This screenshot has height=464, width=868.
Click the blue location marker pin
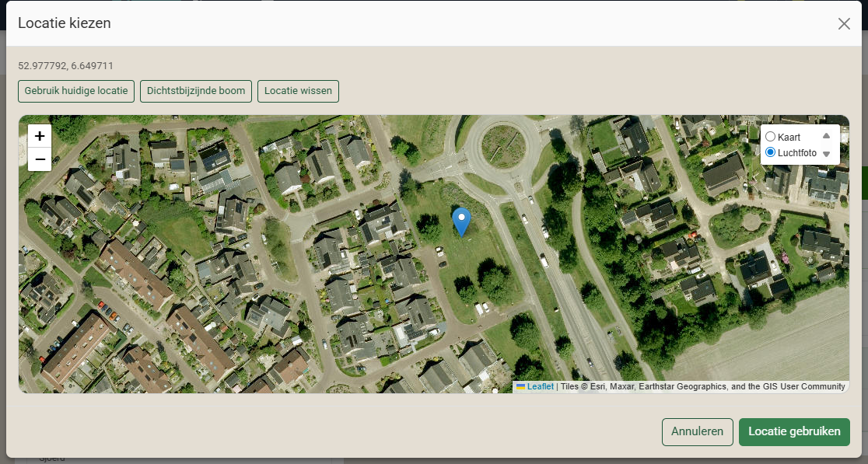click(x=461, y=222)
